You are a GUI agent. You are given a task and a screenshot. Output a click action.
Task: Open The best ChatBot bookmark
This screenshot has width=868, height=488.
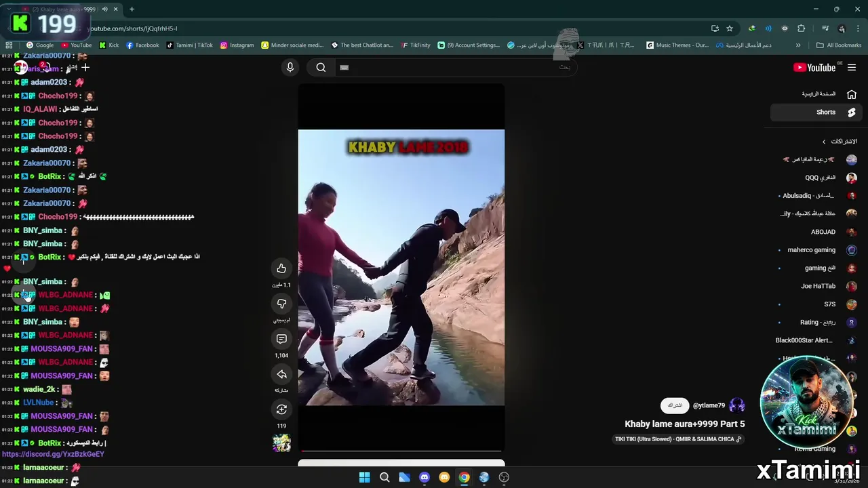point(361,45)
